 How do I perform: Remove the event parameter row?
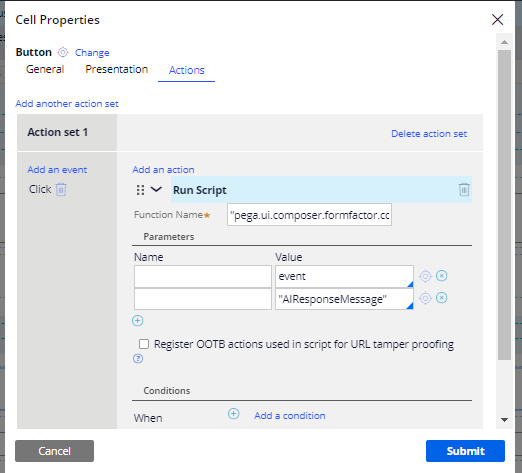442,276
